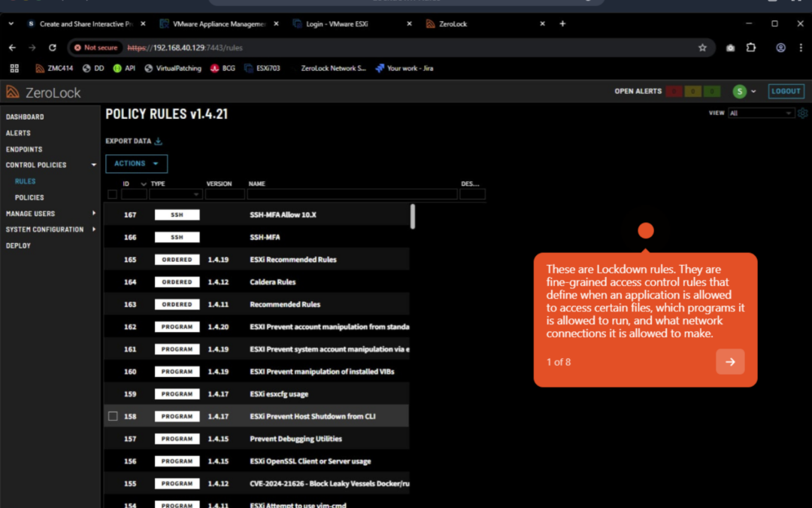
Task: Open the Actions dropdown
Action: (x=136, y=163)
